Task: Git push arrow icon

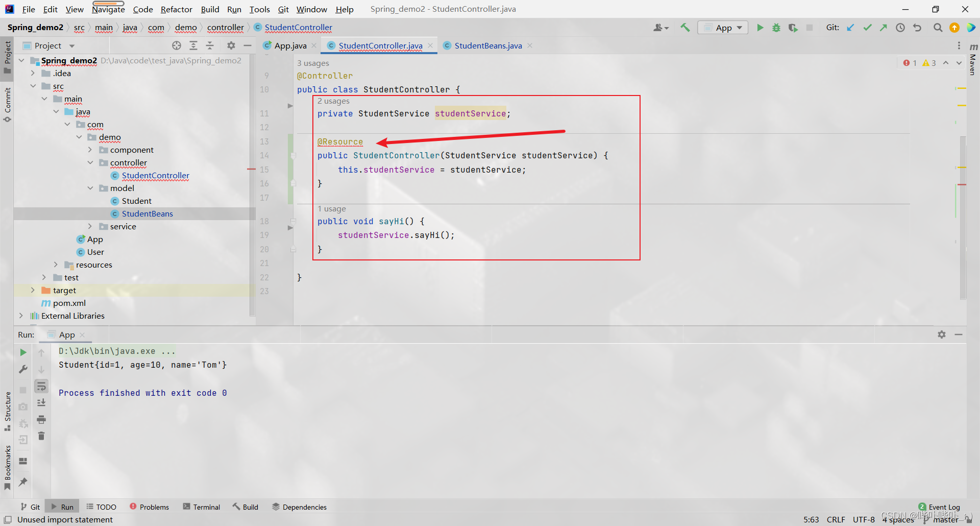Action: point(884,28)
